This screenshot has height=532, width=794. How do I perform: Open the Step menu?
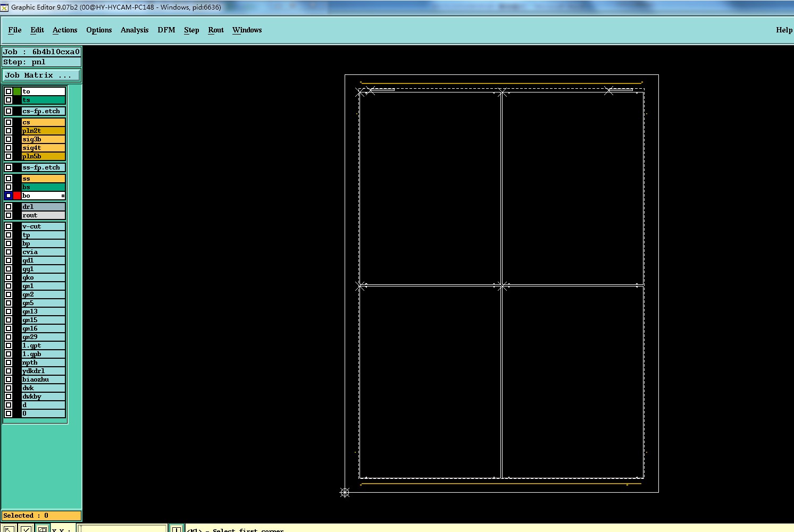pos(191,30)
